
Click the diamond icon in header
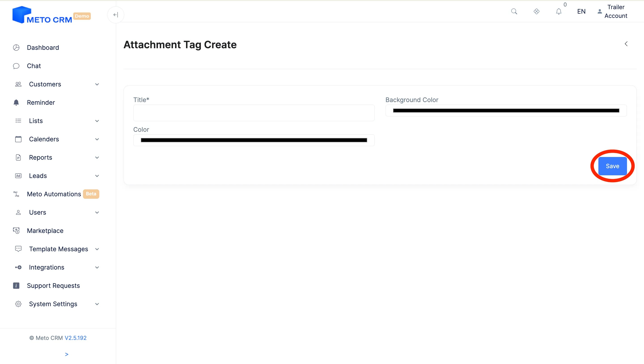click(536, 11)
